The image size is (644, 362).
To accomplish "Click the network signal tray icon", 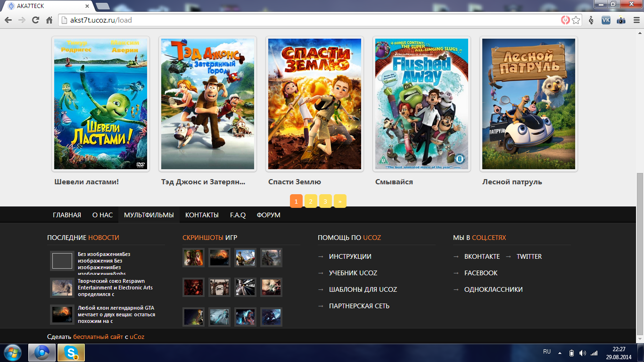I will pos(594,353).
